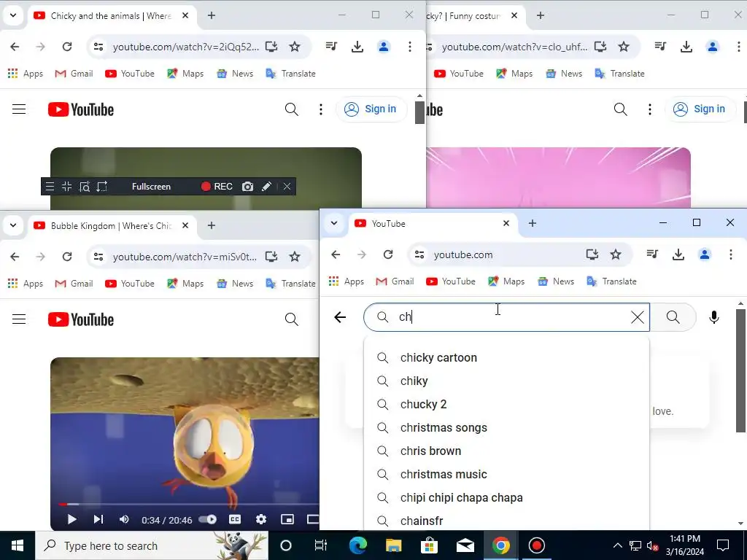Expand tab search chevron in front YouTube window

click(x=334, y=223)
